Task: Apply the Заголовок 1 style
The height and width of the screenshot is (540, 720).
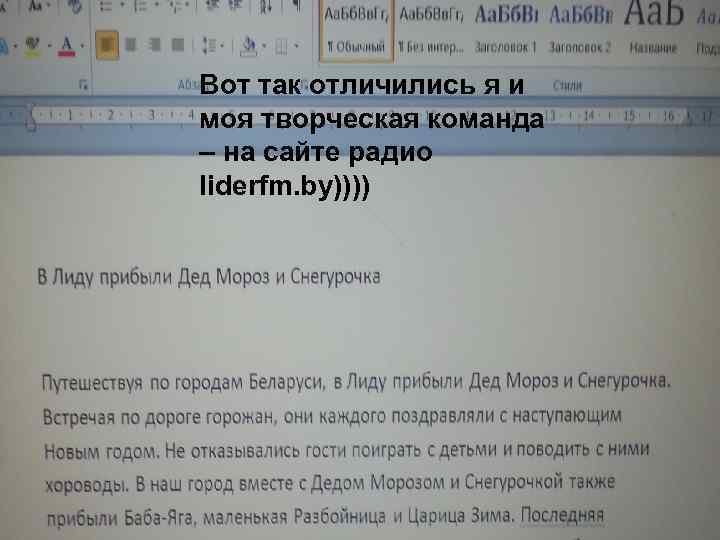Action: tap(506, 30)
